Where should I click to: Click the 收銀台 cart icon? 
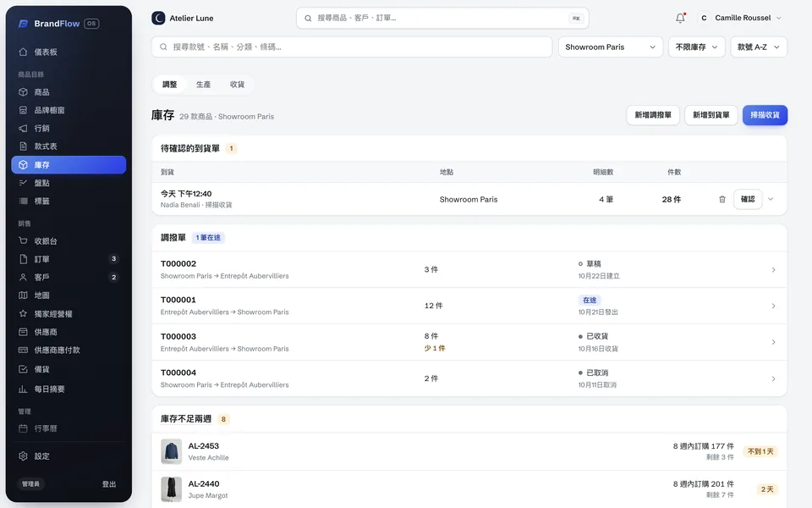coord(23,240)
